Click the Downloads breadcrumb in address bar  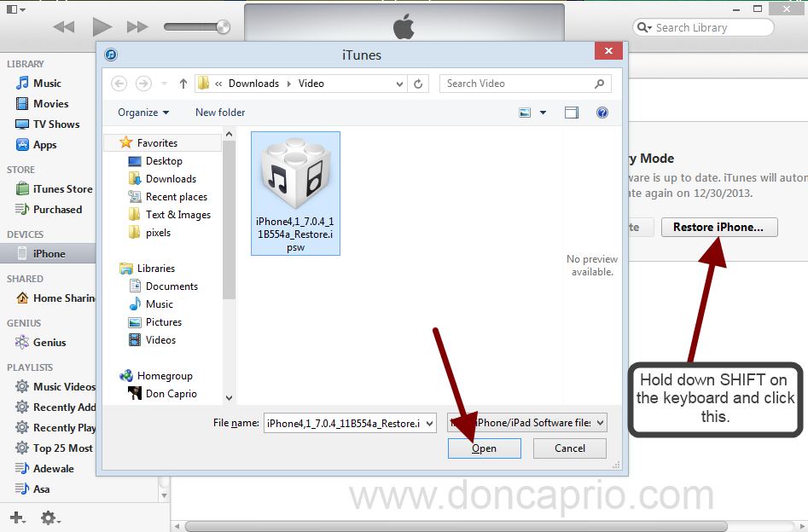click(x=253, y=84)
